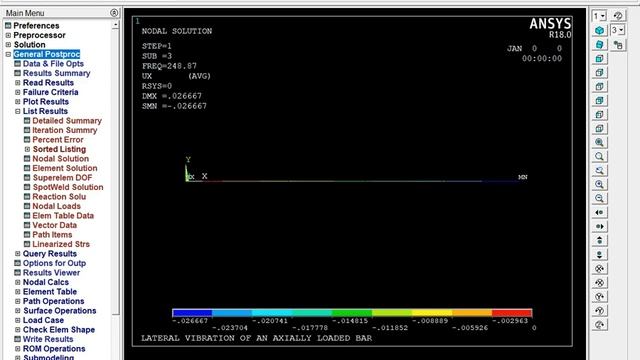This screenshot has height=360, width=640.
Task: Open Data & File Opts
Action: (53, 64)
